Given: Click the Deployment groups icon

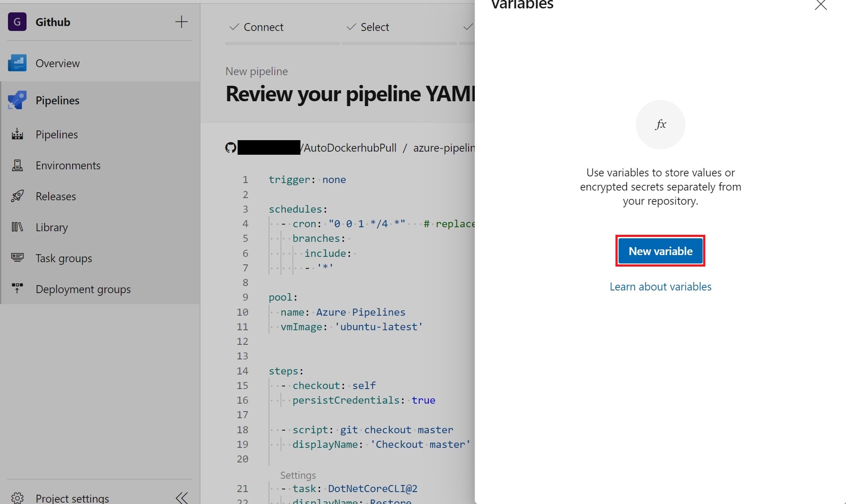Looking at the screenshot, I should (17, 288).
